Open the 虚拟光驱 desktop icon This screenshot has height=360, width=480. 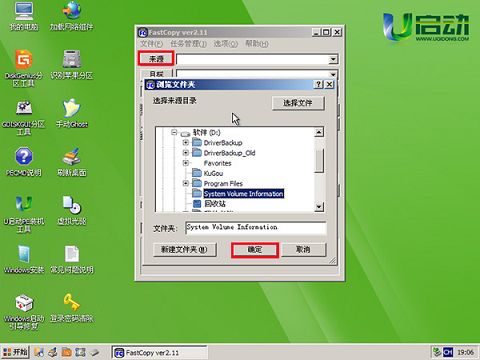[x=71, y=210]
